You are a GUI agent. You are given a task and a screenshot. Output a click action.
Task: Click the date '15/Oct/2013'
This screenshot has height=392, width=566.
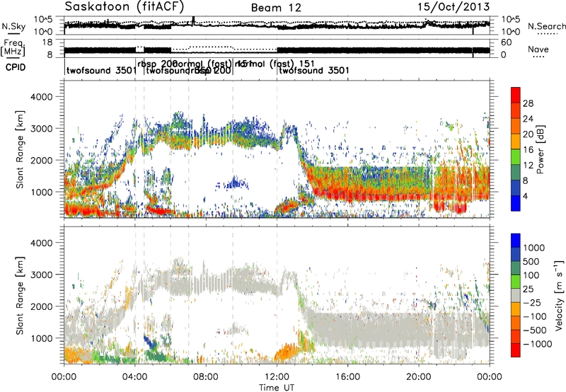tap(454, 7)
